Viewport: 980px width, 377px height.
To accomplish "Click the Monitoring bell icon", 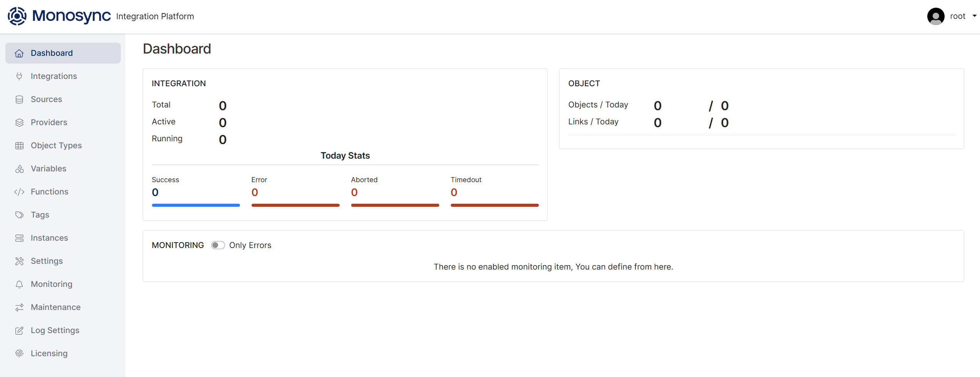I will pos(19,284).
